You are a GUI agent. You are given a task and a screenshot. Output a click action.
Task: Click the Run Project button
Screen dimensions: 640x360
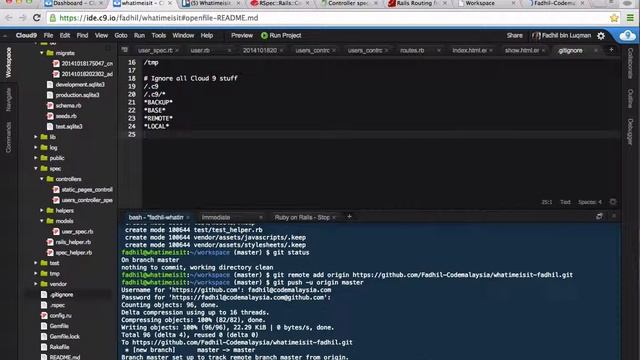coord(281,36)
